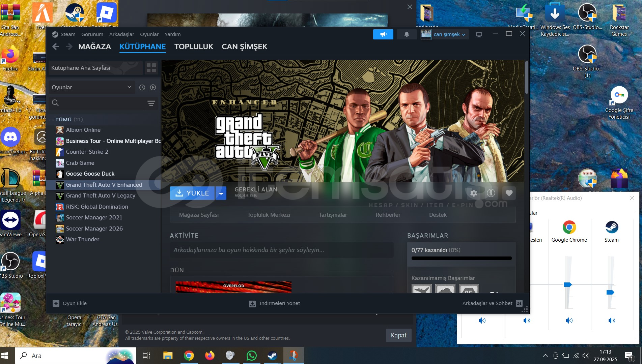This screenshot has width=642, height=364.
Task: Select Google Şifre Yöneticisi desktop shortcut
Action: [619, 103]
